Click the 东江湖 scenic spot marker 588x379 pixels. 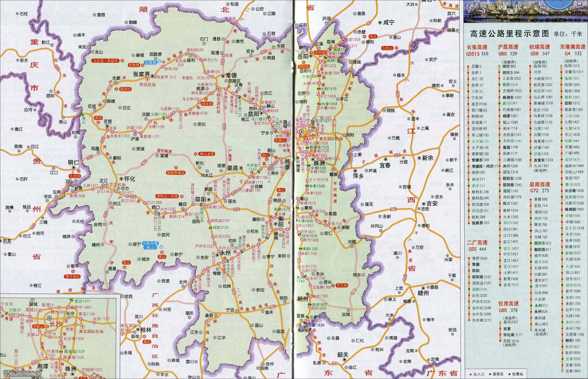coord(333,286)
